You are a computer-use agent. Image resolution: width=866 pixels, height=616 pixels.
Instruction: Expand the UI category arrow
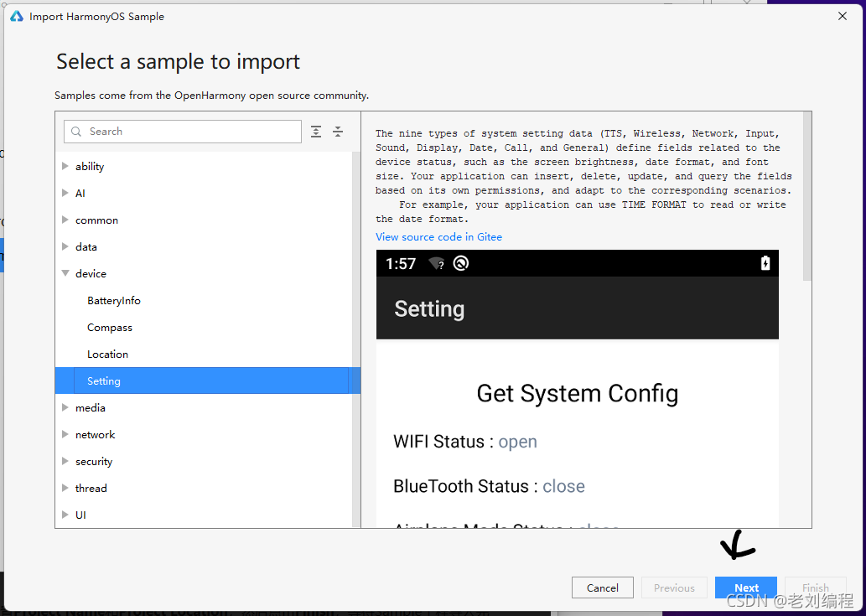click(65, 515)
